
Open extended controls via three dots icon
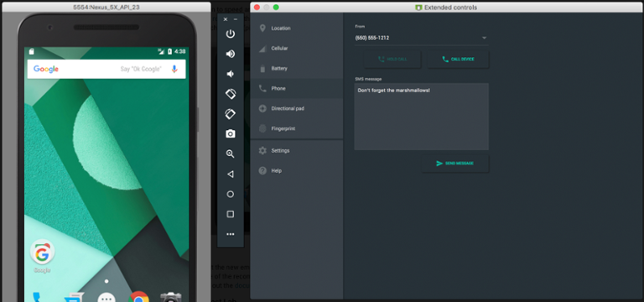click(x=231, y=234)
